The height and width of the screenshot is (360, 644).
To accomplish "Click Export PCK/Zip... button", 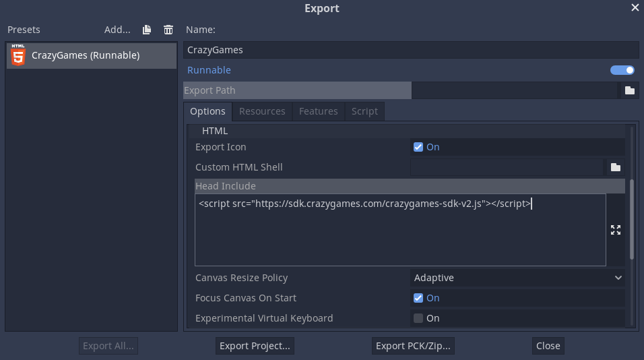I will click(x=413, y=346).
